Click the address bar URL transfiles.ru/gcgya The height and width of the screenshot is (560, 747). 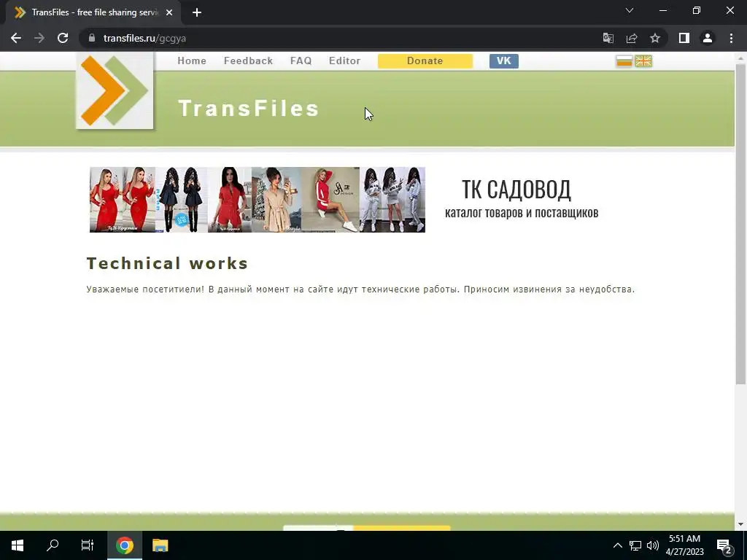pyautogui.click(x=145, y=38)
